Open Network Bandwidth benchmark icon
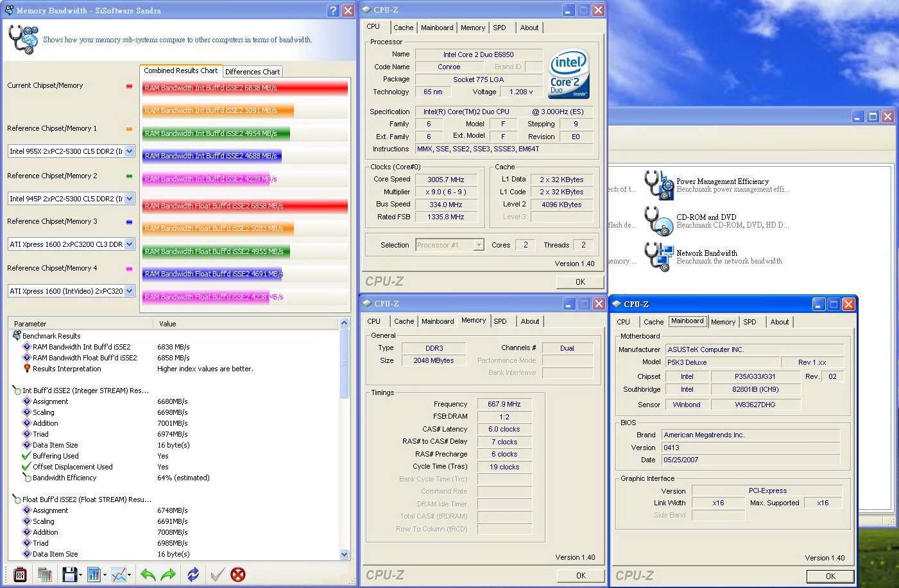Screen dimensions: 899x588 tap(658, 256)
